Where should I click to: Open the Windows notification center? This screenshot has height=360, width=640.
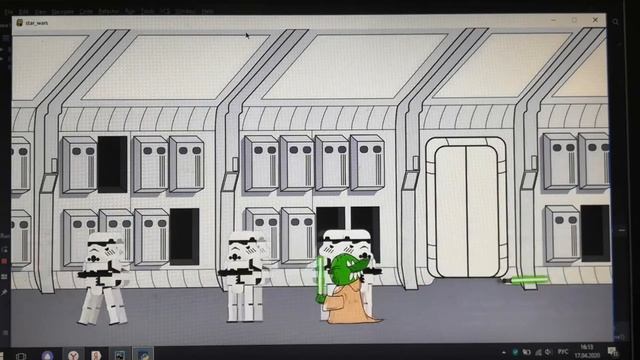click(612, 351)
